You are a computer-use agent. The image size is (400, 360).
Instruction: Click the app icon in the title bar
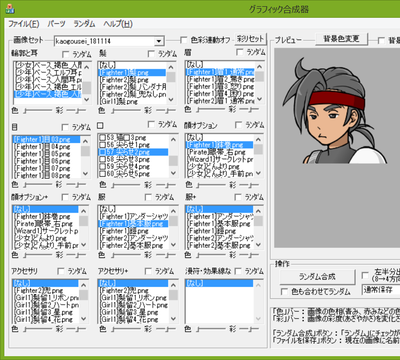(10, 8)
